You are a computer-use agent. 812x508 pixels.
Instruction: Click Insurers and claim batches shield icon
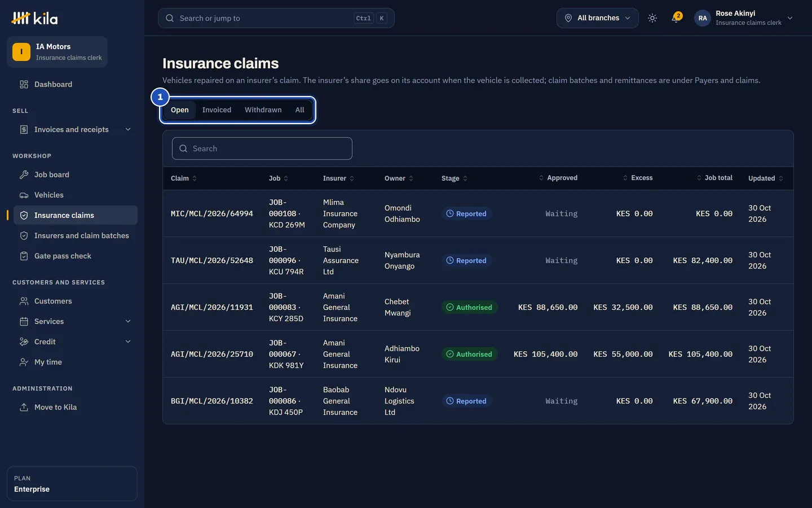coord(24,235)
